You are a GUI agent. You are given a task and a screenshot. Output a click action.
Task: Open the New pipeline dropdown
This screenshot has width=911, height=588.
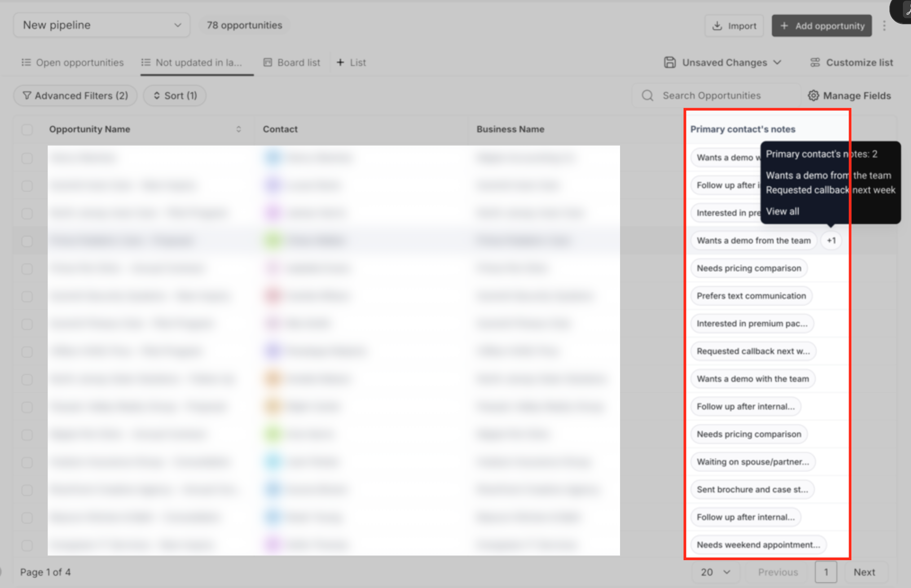pyautogui.click(x=101, y=25)
